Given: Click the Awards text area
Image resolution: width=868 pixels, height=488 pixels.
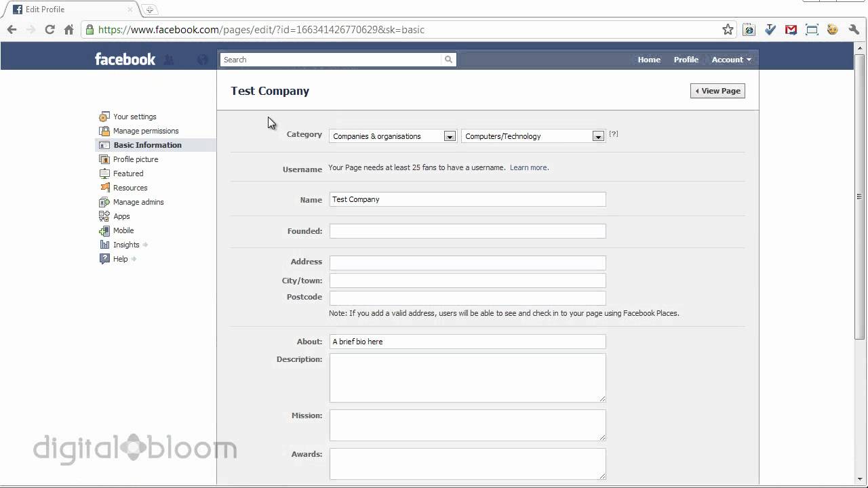Looking at the screenshot, I should pos(467,464).
